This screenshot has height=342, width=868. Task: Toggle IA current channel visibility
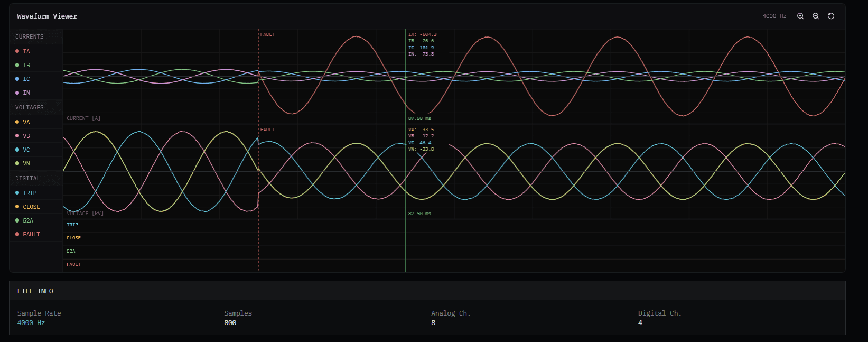(x=36, y=51)
